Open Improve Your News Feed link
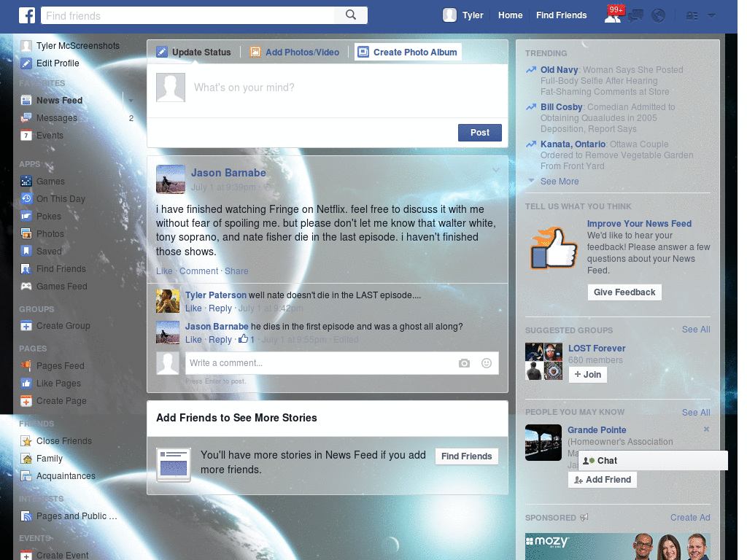The image size is (747, 560). [x=639, y=224]
